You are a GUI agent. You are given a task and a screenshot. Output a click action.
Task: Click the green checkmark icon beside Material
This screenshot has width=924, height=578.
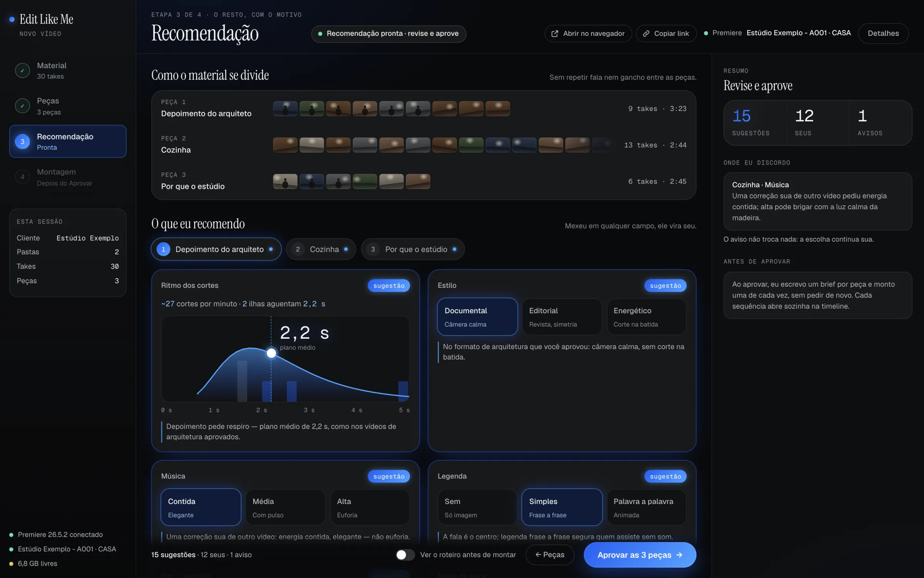point(22,71)
